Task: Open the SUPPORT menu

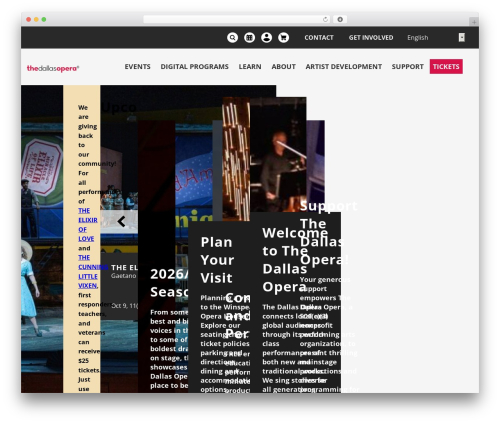Action: pos(407,67)
